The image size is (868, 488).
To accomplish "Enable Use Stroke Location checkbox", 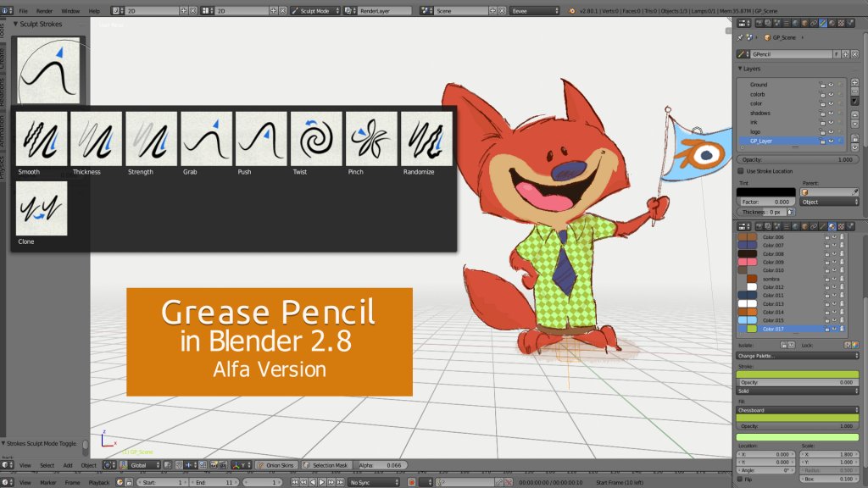I will click(741, 171).
